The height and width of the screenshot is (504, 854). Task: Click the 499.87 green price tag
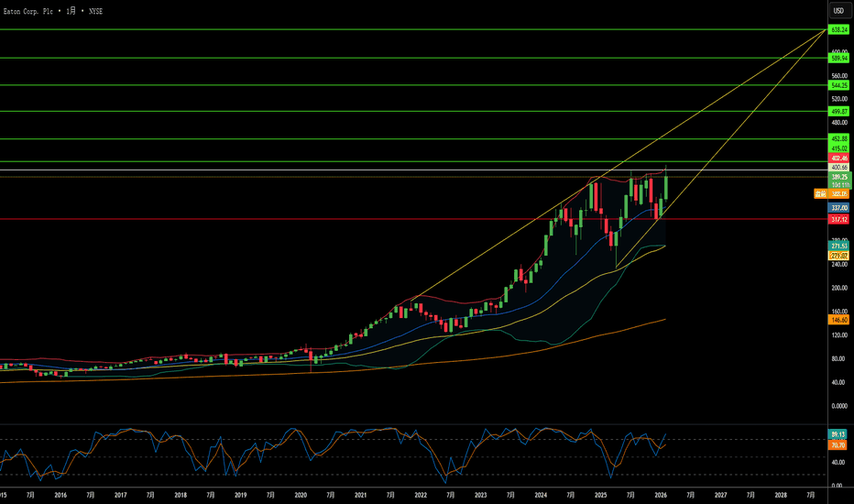click(x=838, y=111)
